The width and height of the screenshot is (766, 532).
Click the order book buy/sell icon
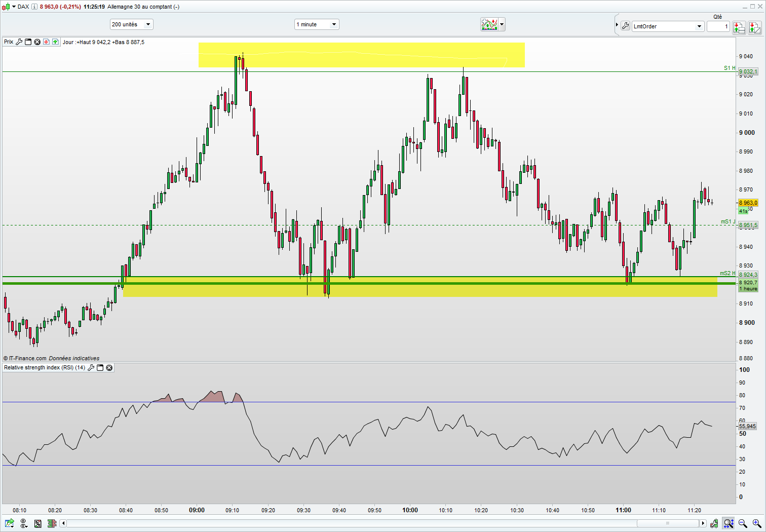coord(739,27)
